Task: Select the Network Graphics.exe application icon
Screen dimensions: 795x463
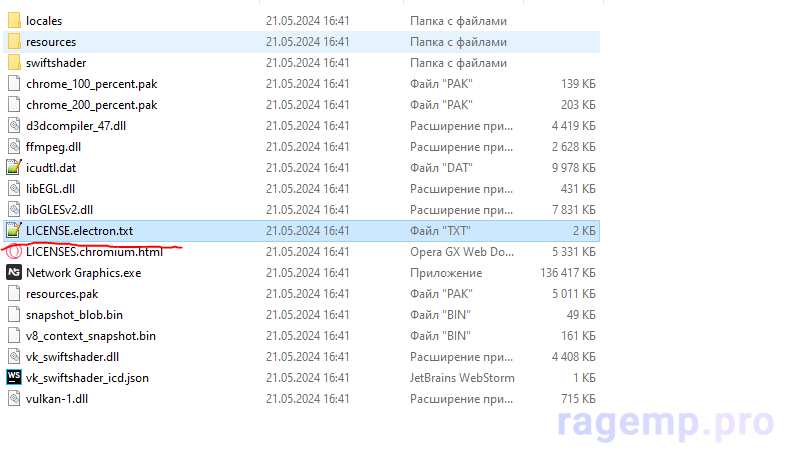Action: [13, 272]
